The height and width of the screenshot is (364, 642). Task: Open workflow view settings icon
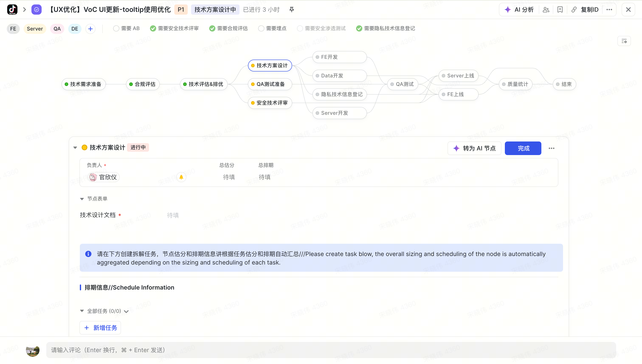624,41
